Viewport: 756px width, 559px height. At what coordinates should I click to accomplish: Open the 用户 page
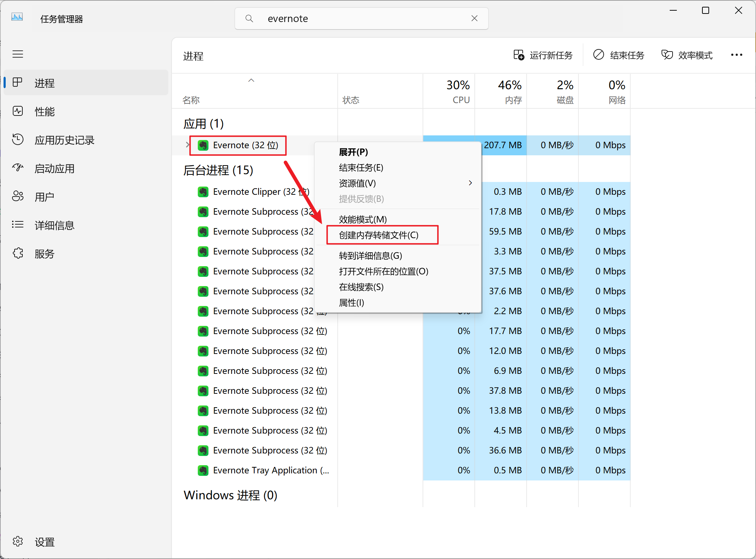pyautogui.click(x=86, y=197)
